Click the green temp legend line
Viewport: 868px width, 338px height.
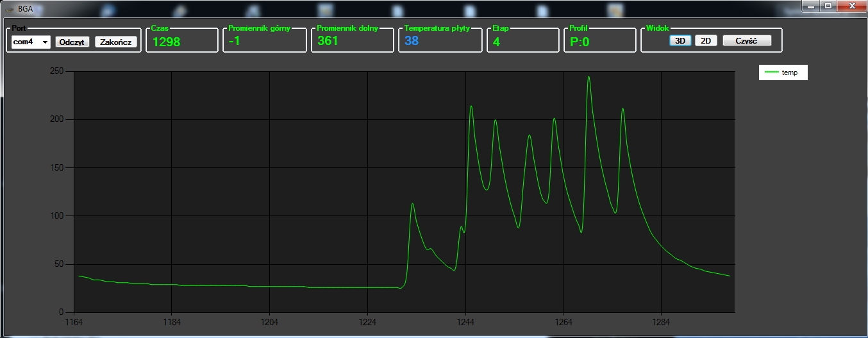771,73
